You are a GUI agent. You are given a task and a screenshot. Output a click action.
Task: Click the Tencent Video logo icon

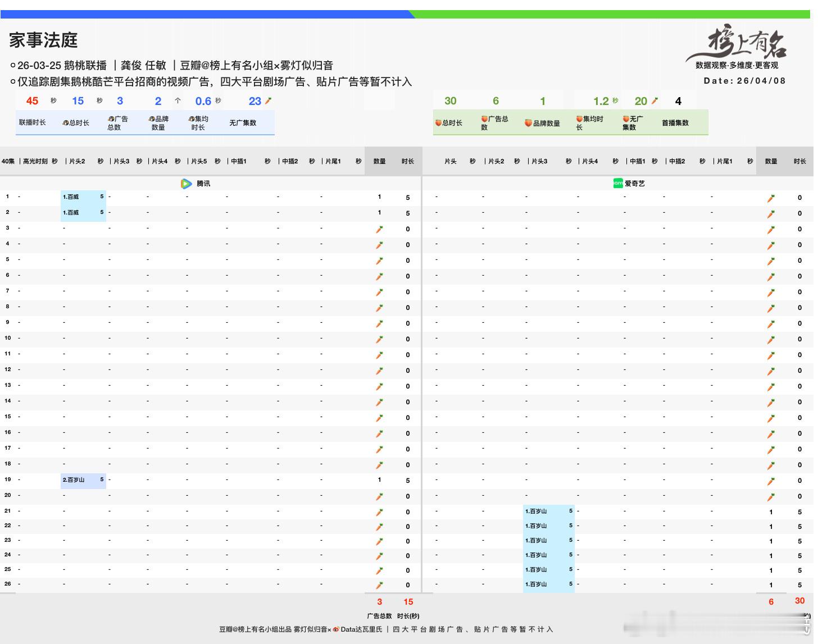186,184
